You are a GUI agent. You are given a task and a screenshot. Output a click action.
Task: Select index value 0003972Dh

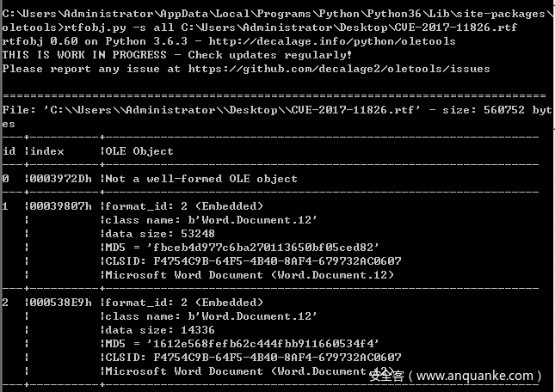click(61, 179)
